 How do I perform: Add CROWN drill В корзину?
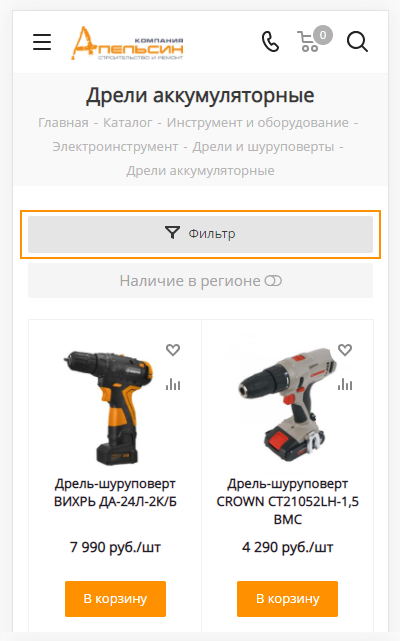click(x=288, y=598)
